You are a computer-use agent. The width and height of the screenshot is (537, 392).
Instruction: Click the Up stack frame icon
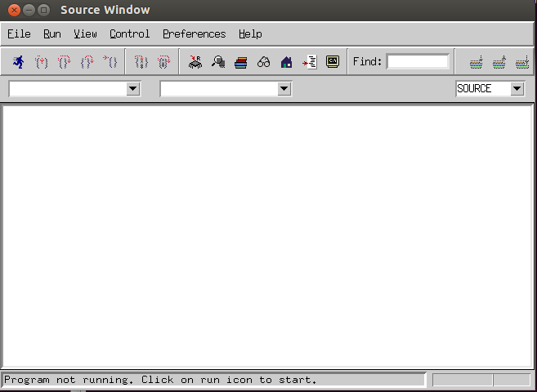pos(499,62)
